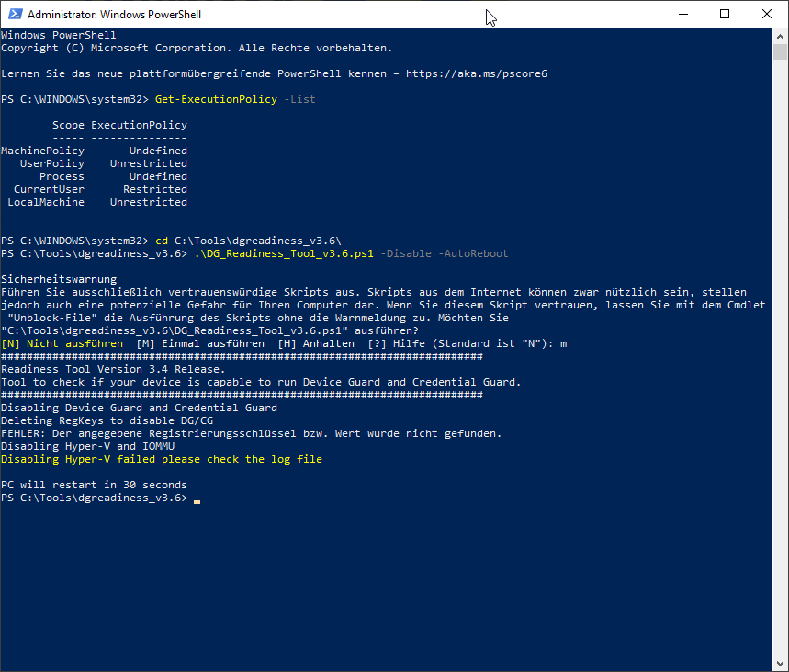789x672 pixels.
Task: Click the yellow "Disabling Hyper-V failed" warning
Action: [x=162, y=459]
